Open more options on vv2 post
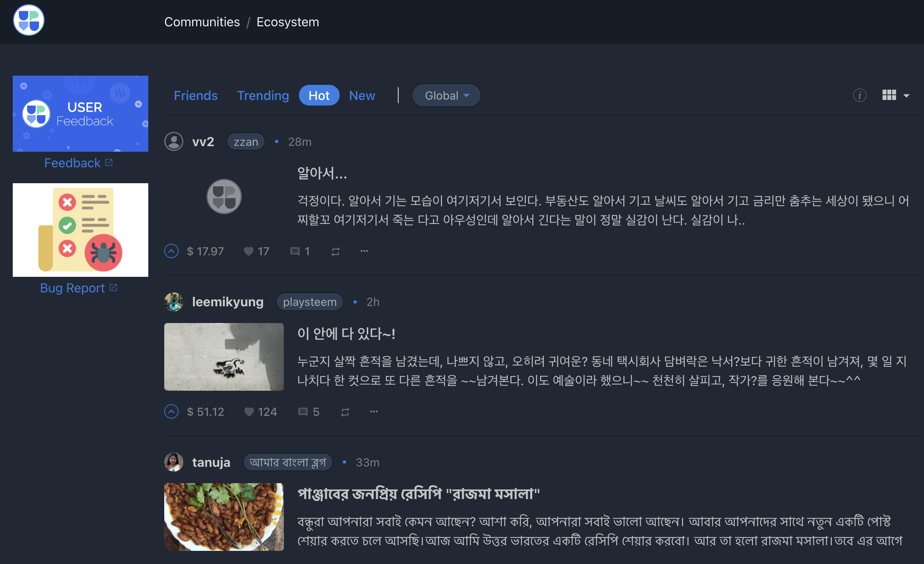Image resolution: width=924 pixels, height=564 pixels. (x=364, y=251)
